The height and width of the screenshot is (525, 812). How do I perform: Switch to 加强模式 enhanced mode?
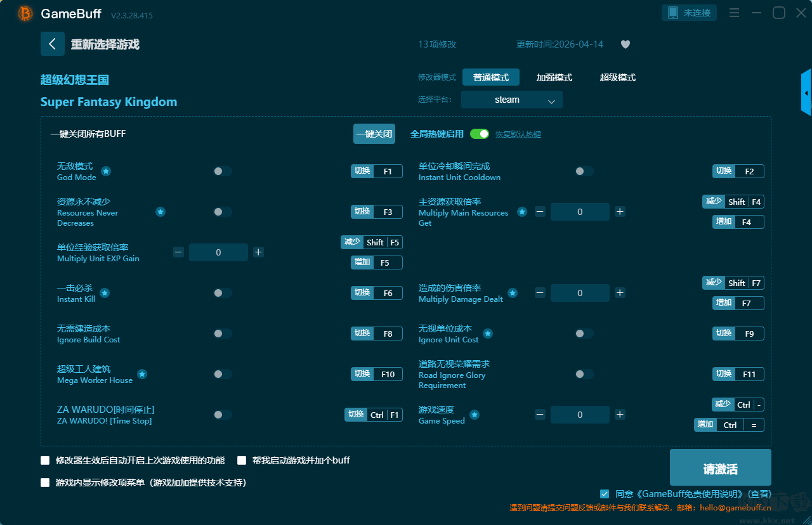(554, 77)
